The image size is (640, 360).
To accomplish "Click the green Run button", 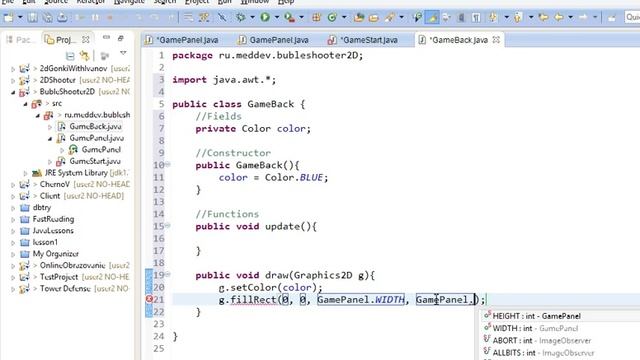I will (265, 18).
